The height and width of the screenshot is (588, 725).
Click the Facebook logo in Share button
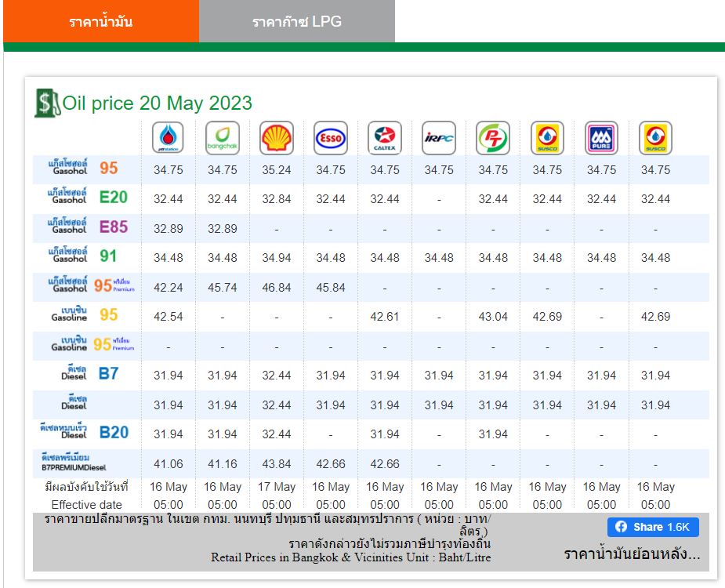click(x=621, y=527)
